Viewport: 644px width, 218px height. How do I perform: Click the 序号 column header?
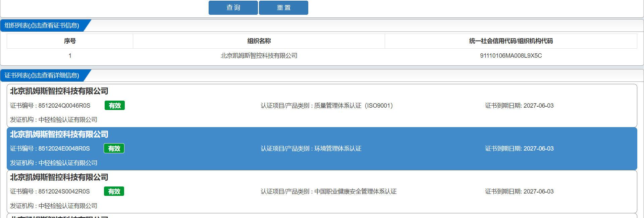coord(70,41)
